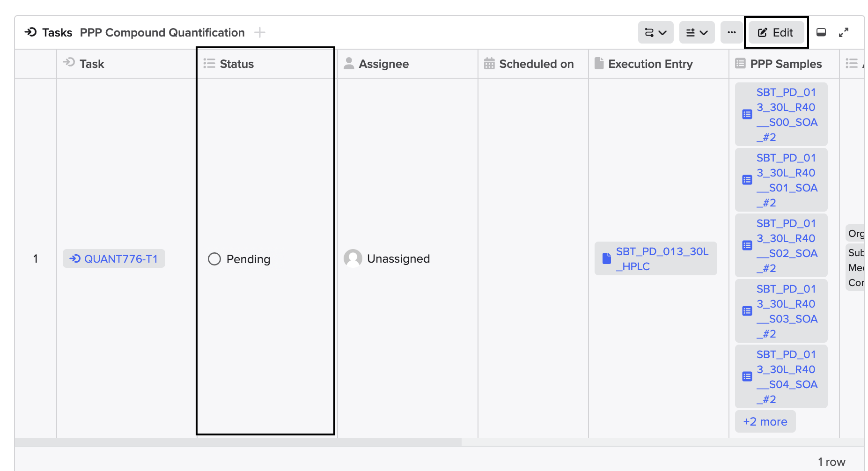Open the sample ending in S04_SOA_#2
The image size is (868, 471).
pos(781,376)
